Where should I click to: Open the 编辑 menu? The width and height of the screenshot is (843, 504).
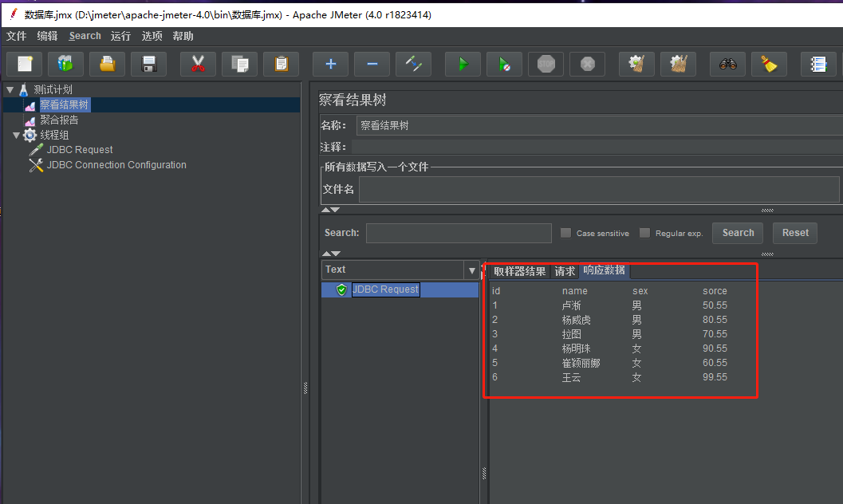[47, 36]
